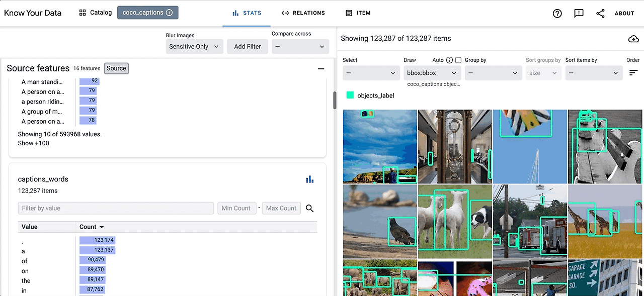Click the Min Count input field
The width and height of the screenshot is (644, 296).
click(x=236, y=208)
